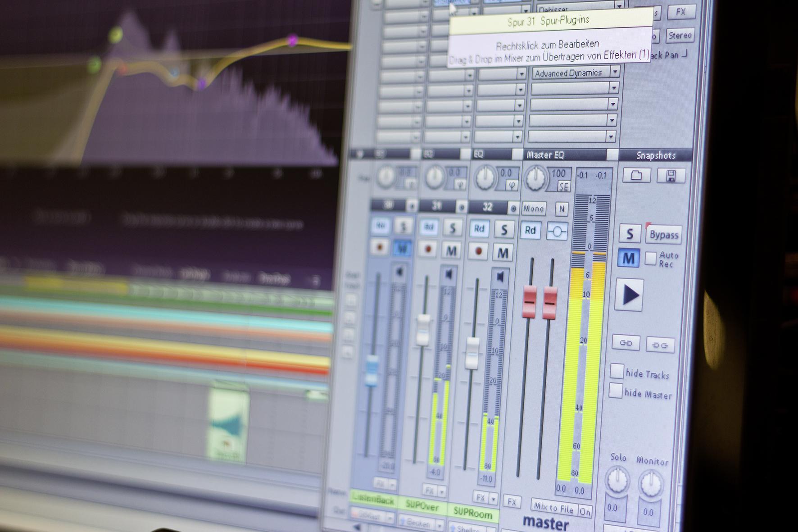
Task: Click the Solo volume knob
Action: click(617, 481)
